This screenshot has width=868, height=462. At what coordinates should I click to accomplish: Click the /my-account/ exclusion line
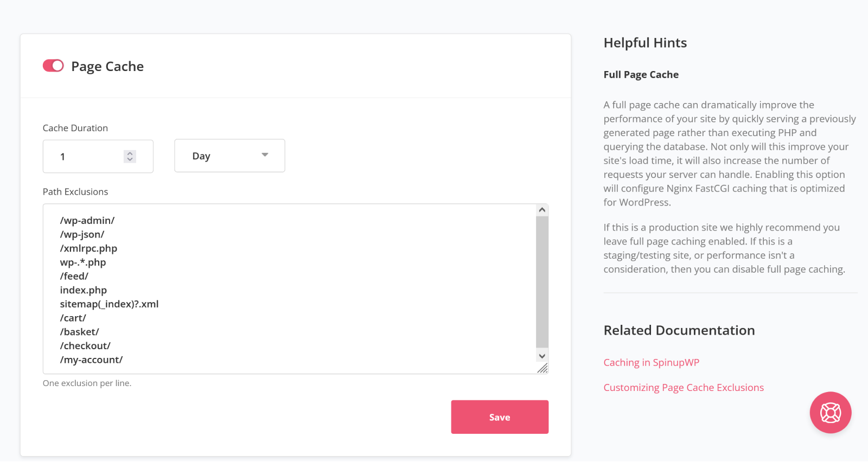[x=91, y=360]
